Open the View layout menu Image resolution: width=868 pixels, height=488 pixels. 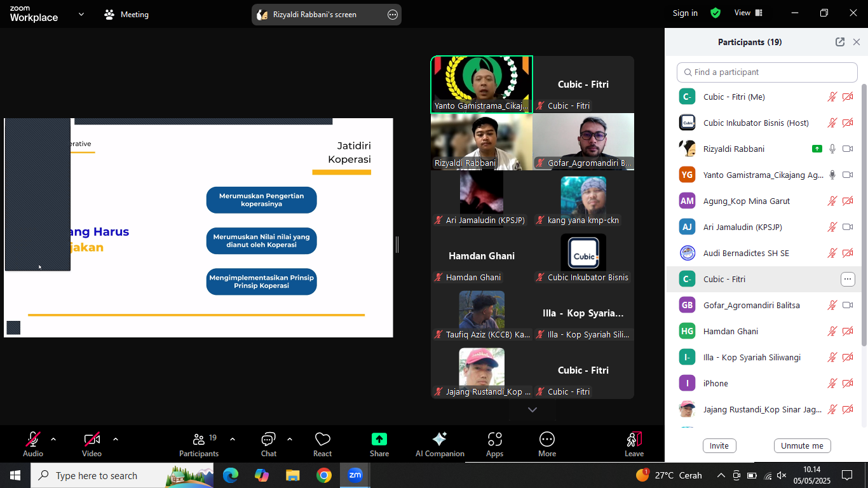pos(749,13)
